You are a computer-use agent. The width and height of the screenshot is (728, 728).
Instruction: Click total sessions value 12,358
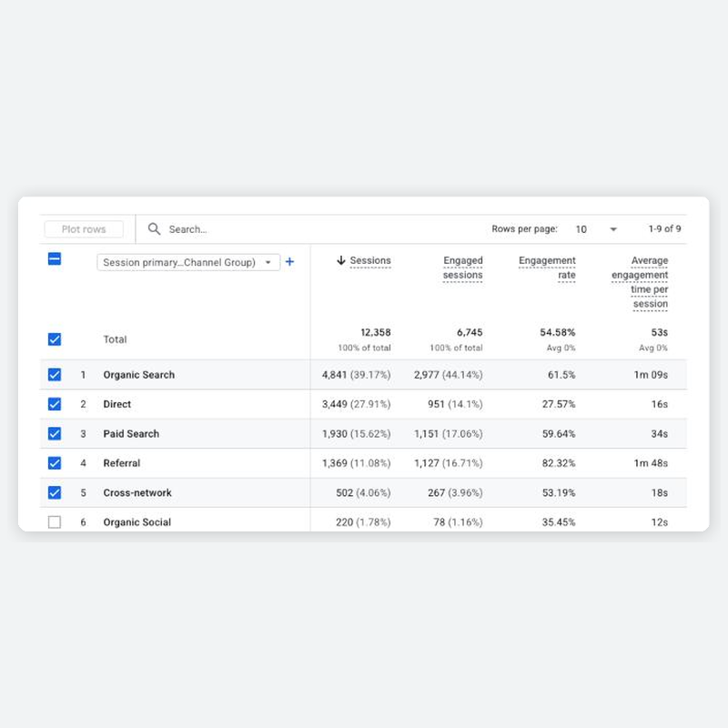pyautogui.click(x=376, y=332)
